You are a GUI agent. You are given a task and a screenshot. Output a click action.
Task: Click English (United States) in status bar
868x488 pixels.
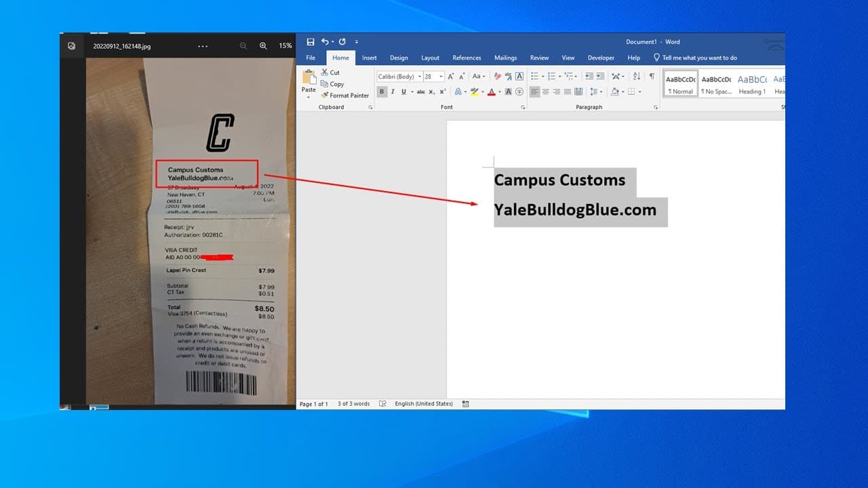[424, 404]
